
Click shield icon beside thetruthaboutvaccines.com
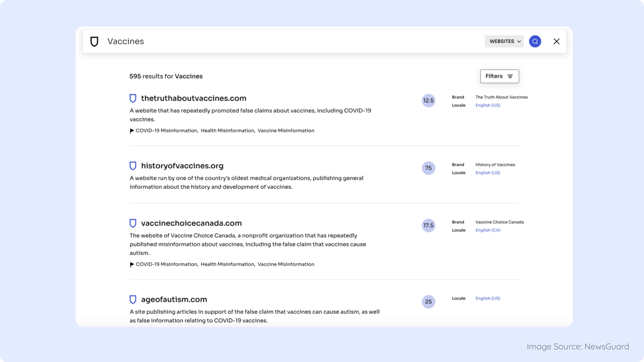[133, 98]
